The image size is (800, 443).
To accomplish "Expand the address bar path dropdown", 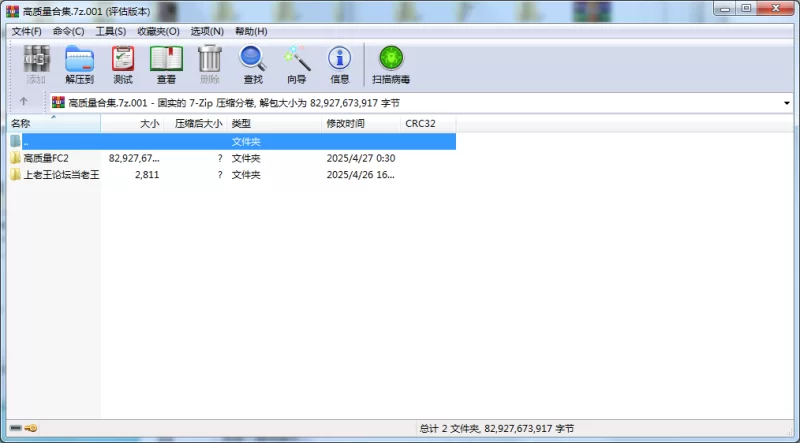I will 787,103.
